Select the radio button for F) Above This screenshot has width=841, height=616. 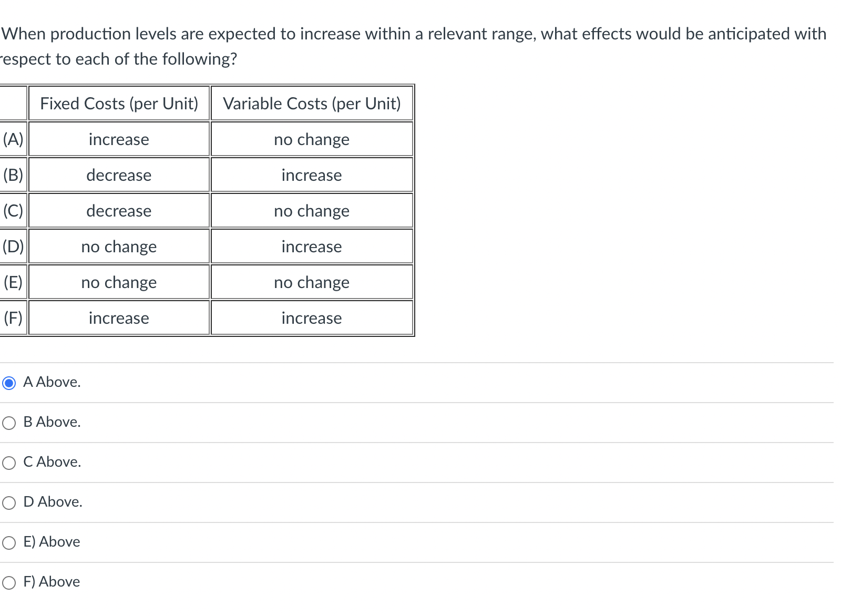(8, 582)
